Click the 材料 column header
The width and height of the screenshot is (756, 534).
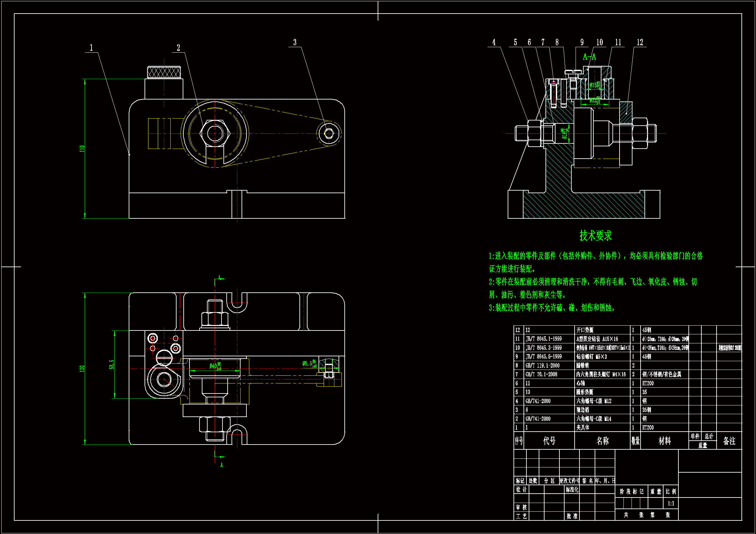[664, 441]
